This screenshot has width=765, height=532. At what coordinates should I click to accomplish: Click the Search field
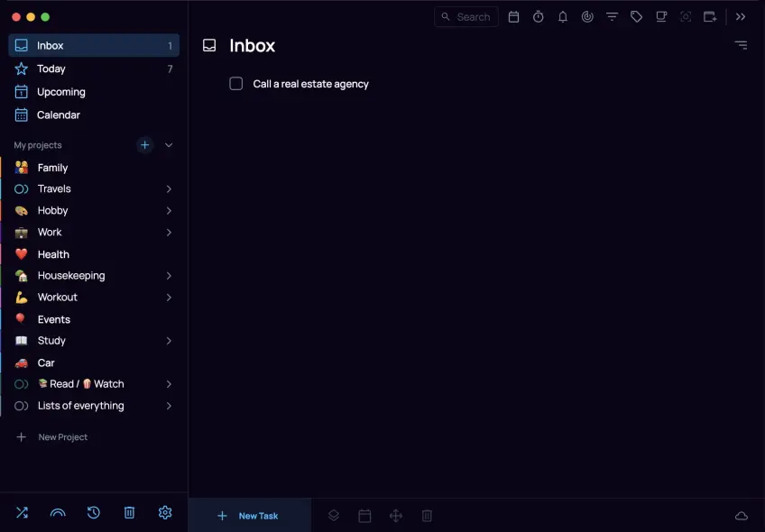[466, 17]
